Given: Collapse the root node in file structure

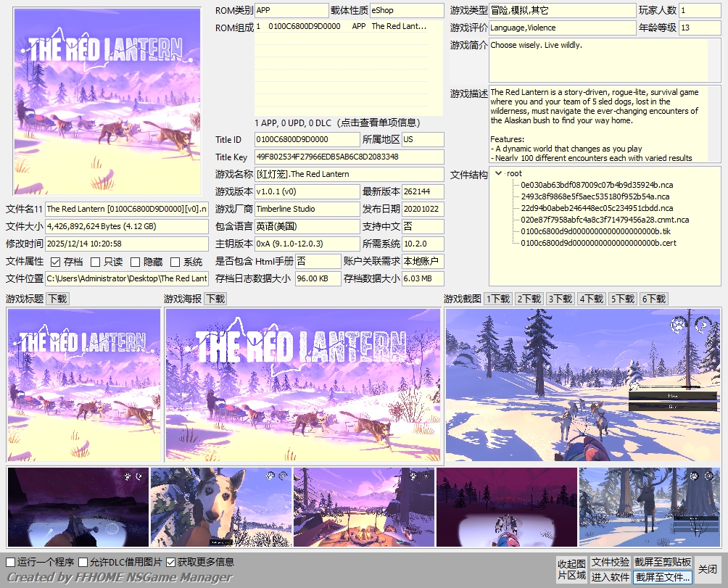Looking at the screenshot, I should pos(498,174).
